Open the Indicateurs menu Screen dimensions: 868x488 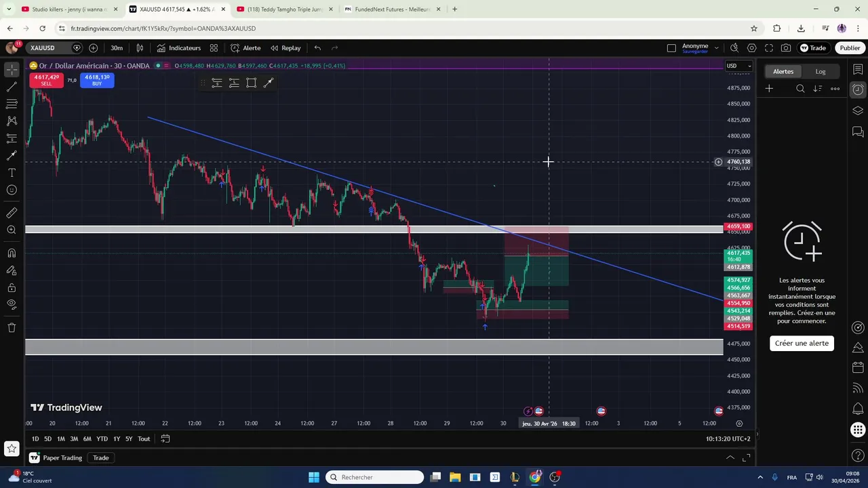click(179, 48)
